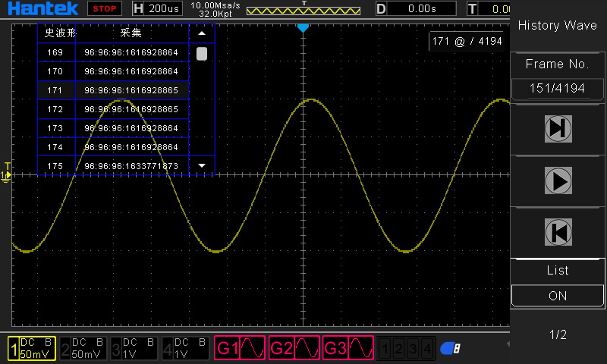
Task: Select frame 173 in history list
Action: [x=114, y=128]
